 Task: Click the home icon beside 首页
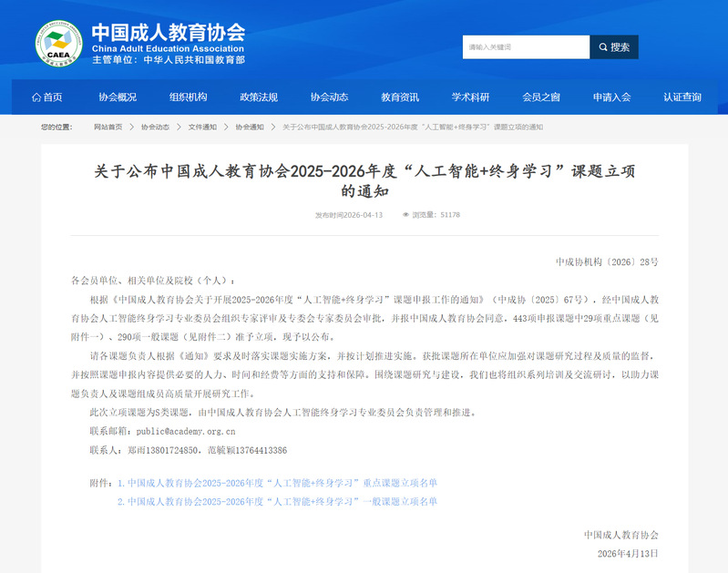(x=36, y=97)
